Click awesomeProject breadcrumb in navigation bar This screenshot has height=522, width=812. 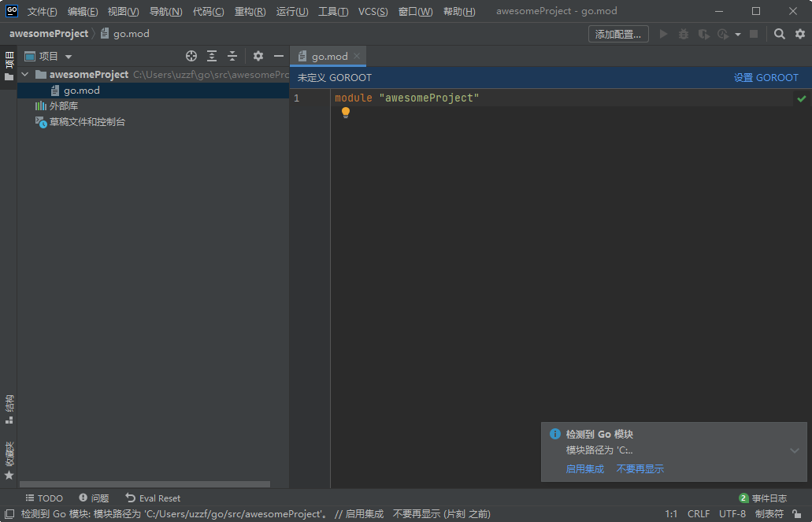click(x=49, y=34)
